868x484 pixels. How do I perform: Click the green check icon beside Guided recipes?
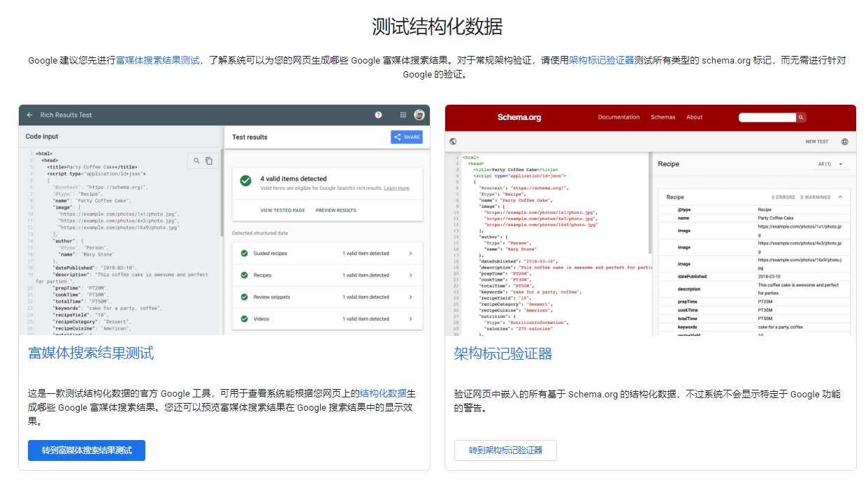click(x=245, y=254)
